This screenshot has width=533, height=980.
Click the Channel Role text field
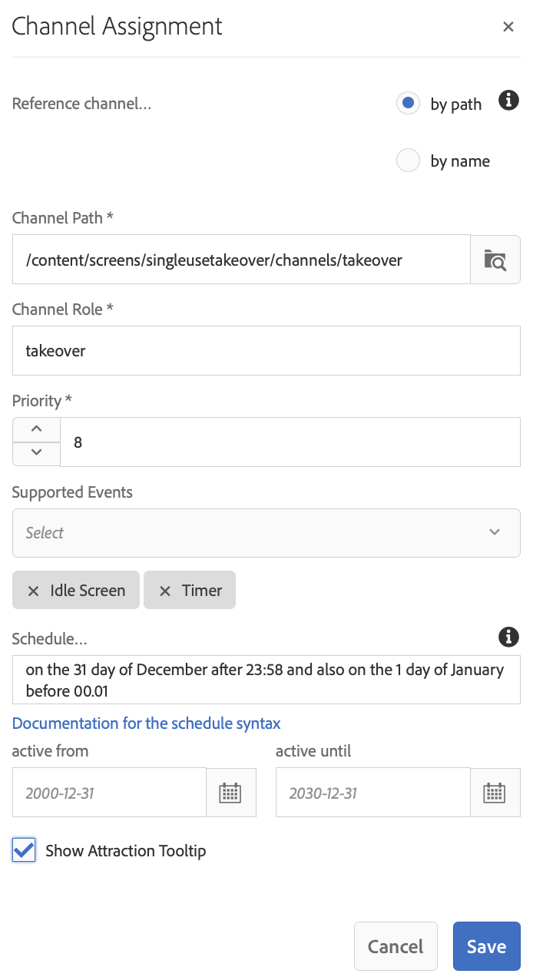266,351
